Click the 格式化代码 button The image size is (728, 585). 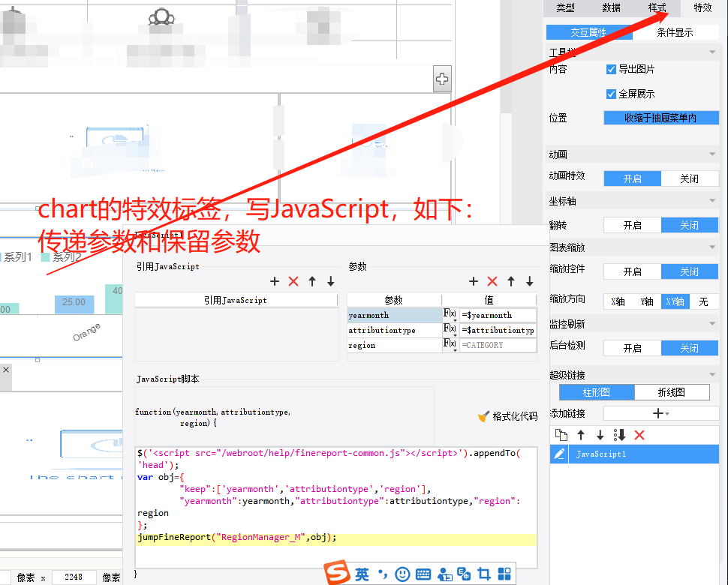507,416
